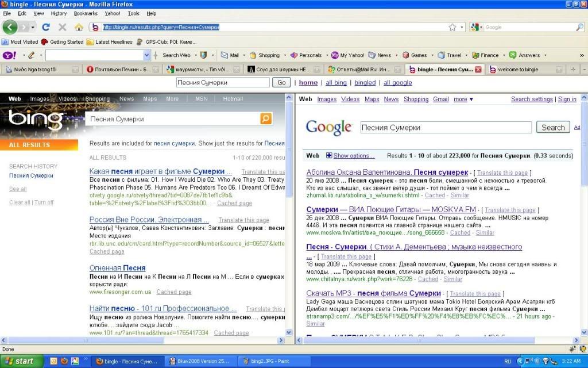Reload the current page
The height and width of the screenshot is (368, 588).
tap(46, 27)
